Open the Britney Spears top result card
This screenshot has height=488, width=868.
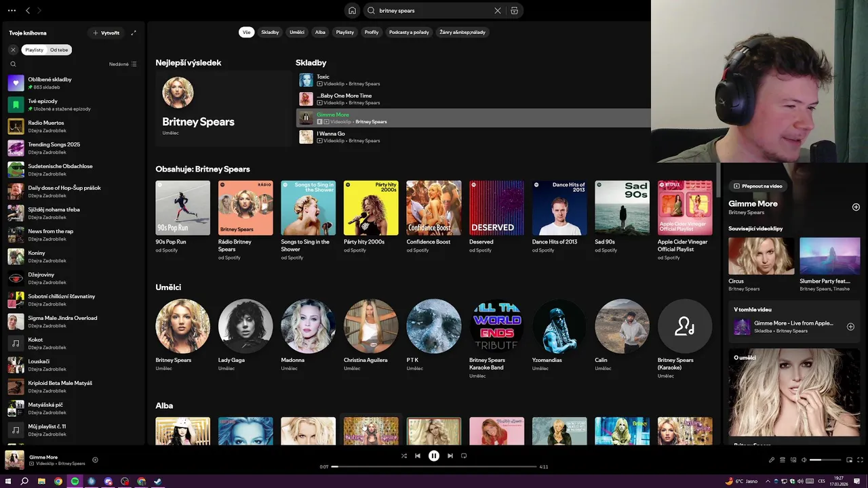coord(223,108)
